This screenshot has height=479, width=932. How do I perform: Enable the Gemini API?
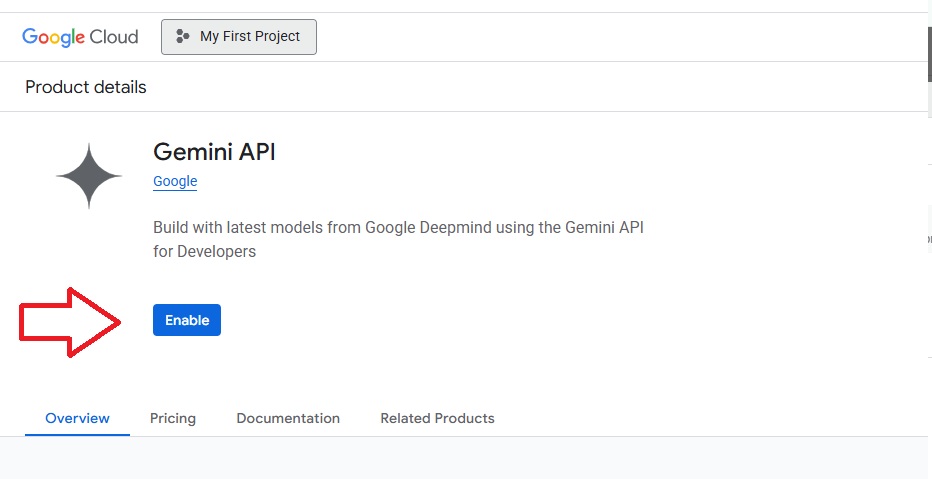[x=187, y=320]
